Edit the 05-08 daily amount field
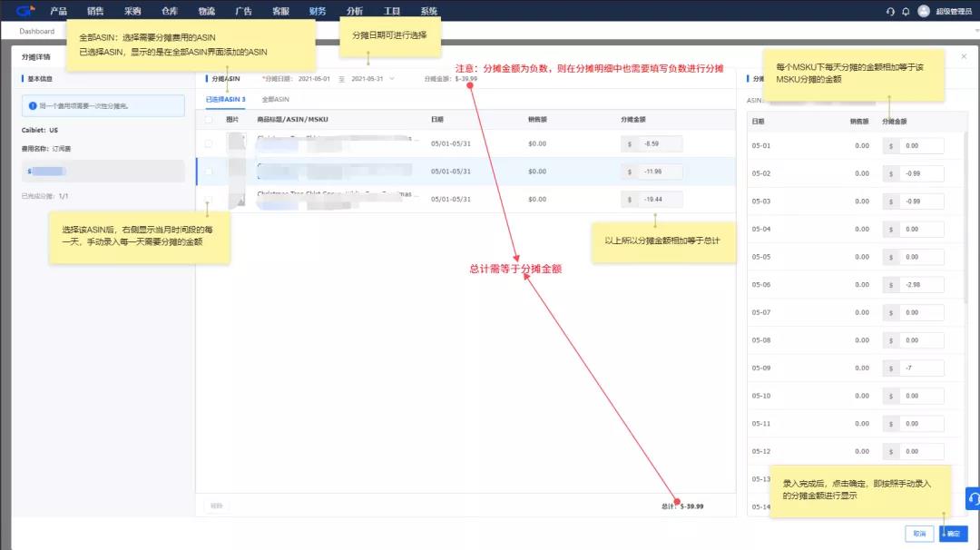Screen dimensions: 980x550 coord(921,340)
